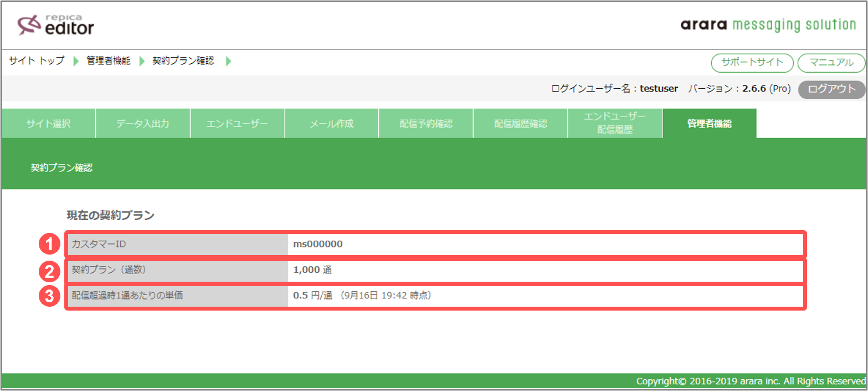Open the 配信予約確認 tab
This screenshot has width=868, height=391.
point(426,124)
